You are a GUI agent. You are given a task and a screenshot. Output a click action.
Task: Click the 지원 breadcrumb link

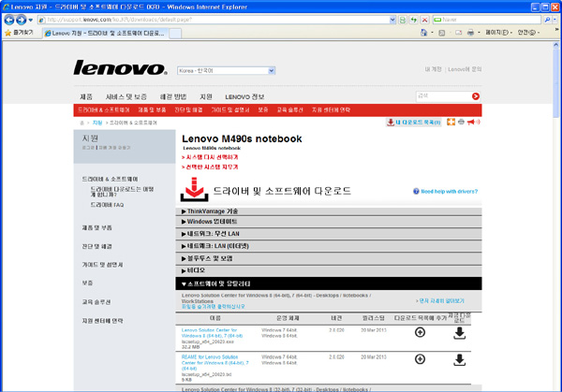click(x=97, y=123)
